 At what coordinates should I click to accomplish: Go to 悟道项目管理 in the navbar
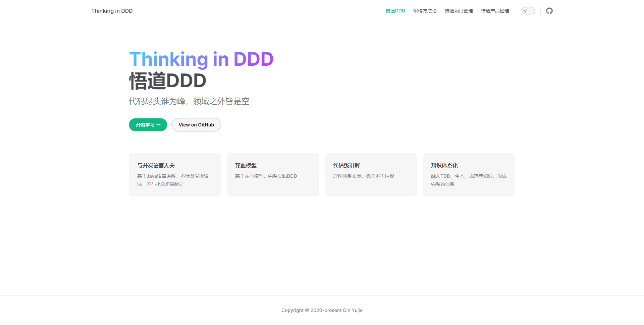(459, 11)
